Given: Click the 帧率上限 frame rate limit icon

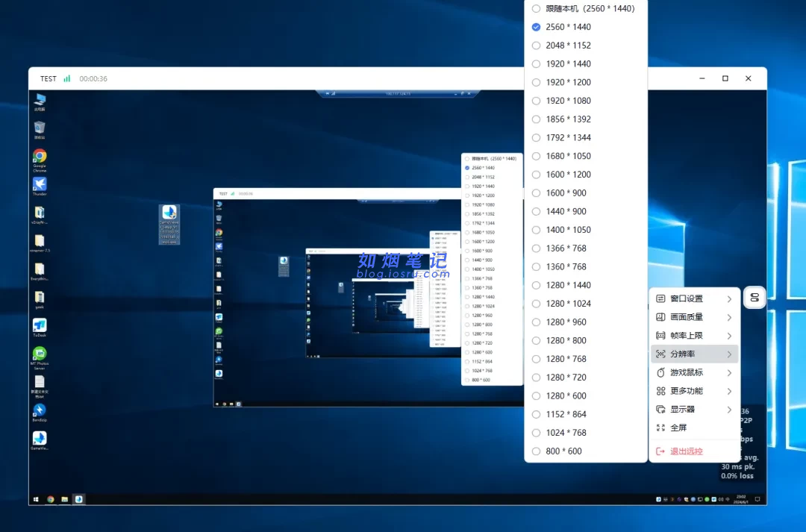Looking at the screenshot, I should (x=660, y=336).
